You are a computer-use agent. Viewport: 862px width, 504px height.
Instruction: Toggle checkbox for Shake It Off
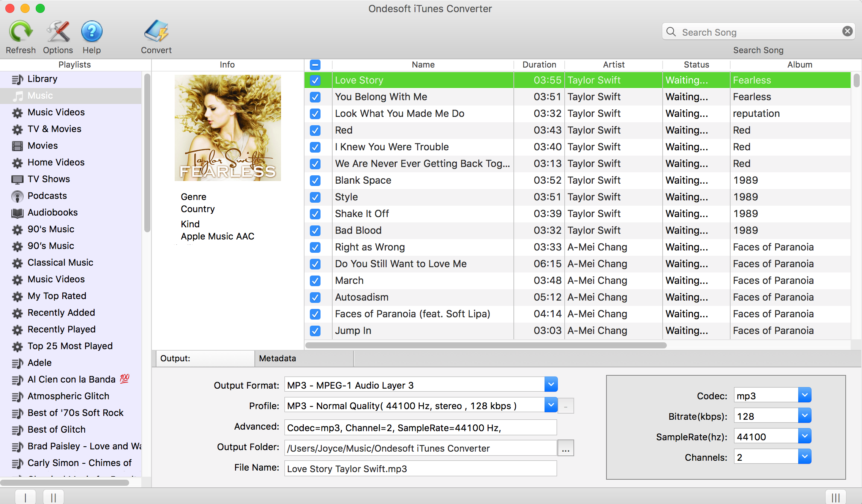tap(316, 213)
